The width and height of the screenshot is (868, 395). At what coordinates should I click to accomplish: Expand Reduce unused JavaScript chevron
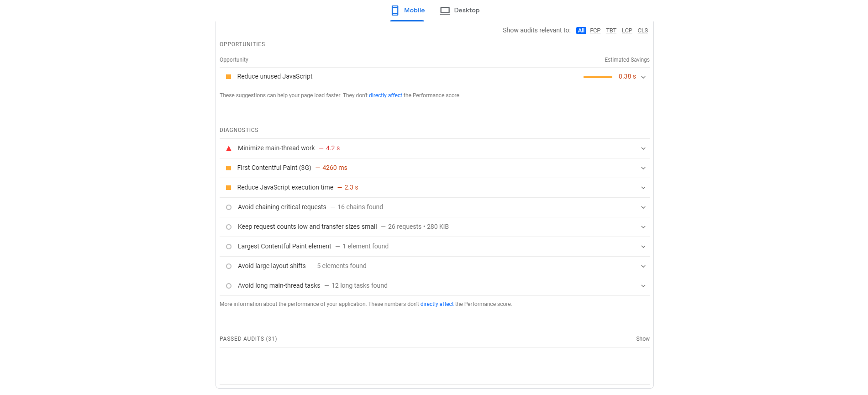click(x=643, y=77)
